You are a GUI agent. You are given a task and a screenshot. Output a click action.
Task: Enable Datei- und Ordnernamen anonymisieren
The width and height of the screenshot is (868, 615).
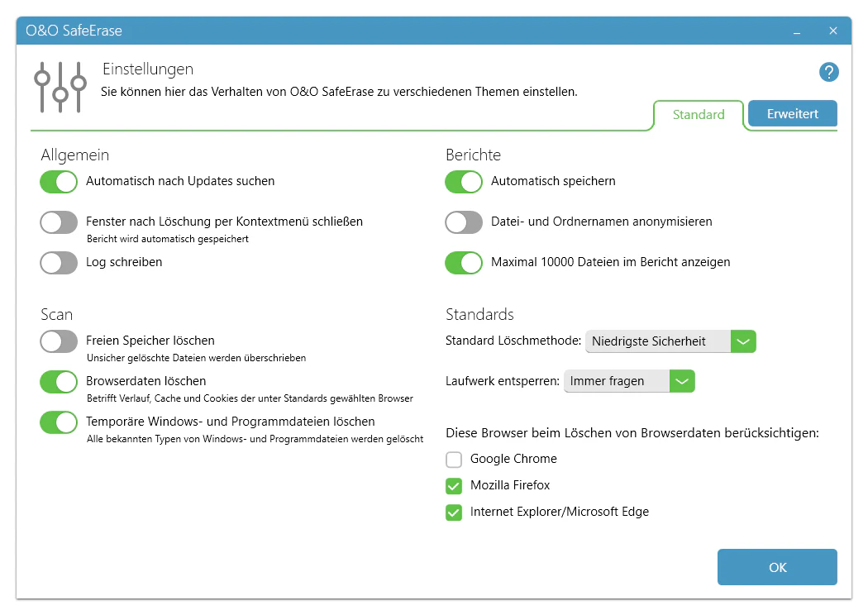(464, 222)
